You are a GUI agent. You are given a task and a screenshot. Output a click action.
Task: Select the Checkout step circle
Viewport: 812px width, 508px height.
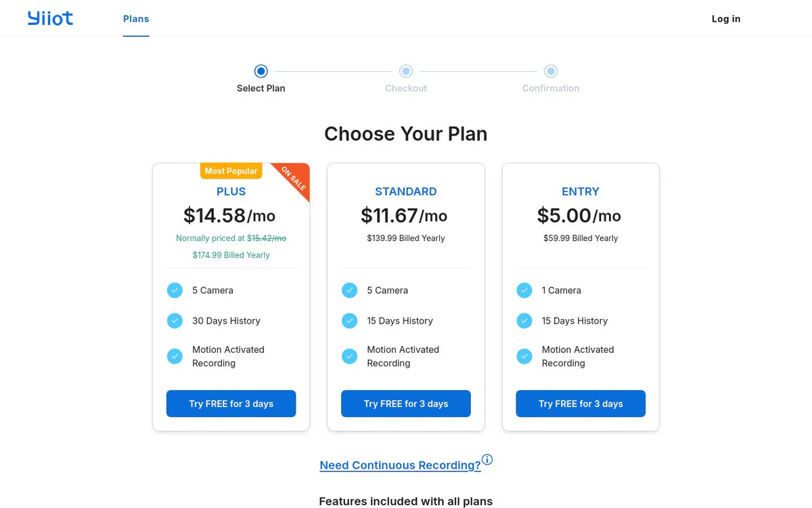click(x=406, y=71)
